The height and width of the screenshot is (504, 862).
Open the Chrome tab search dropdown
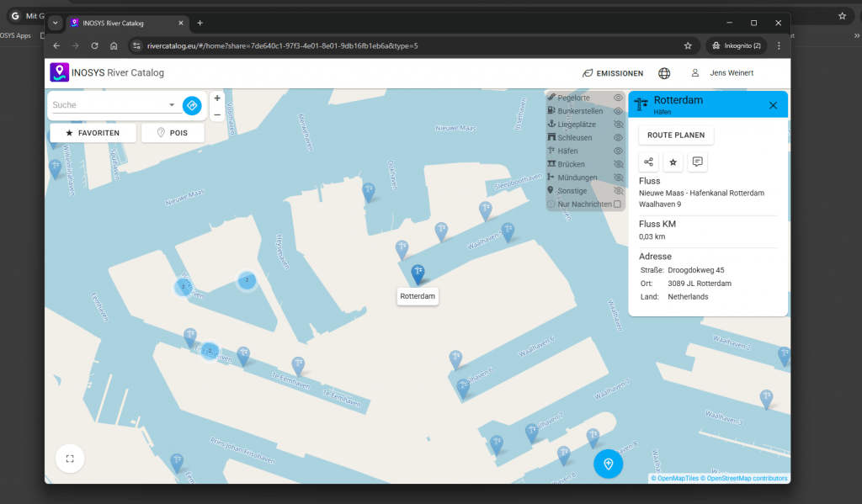point(55,23)
